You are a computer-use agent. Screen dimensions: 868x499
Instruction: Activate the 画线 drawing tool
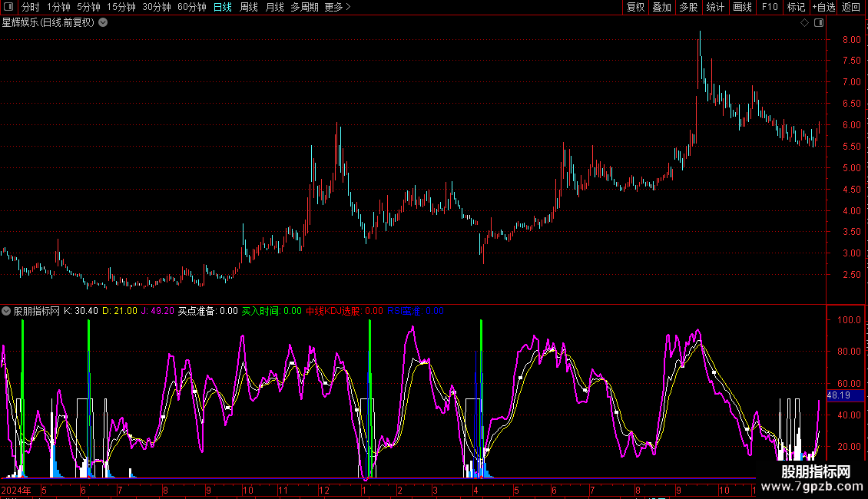click(x=742, y=7)
